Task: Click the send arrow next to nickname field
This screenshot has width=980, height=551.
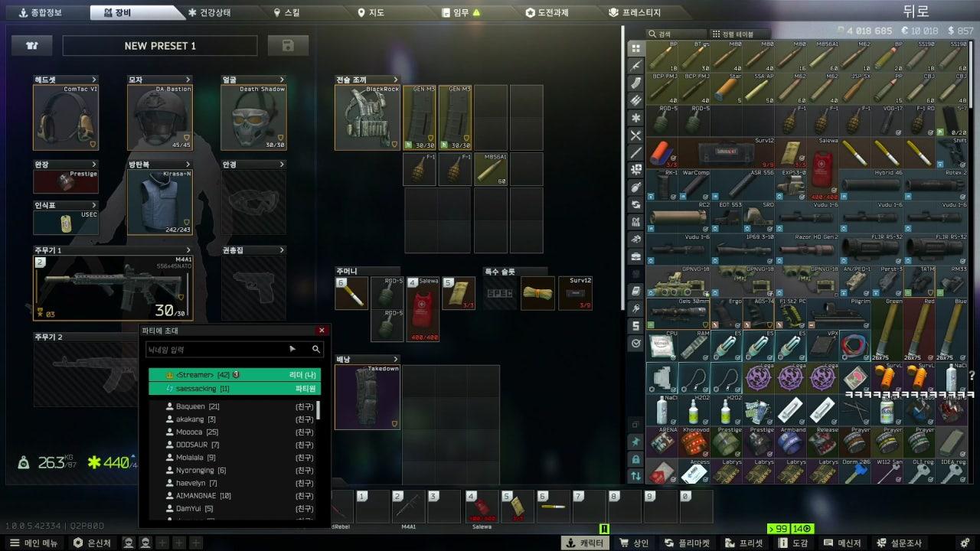Action: point(292,349)
